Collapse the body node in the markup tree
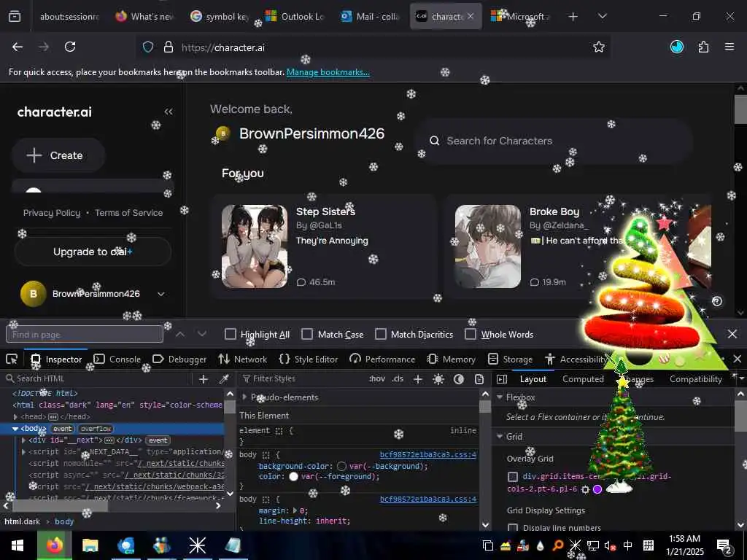This screenshot has width=747, height=560. pos(15,429)
